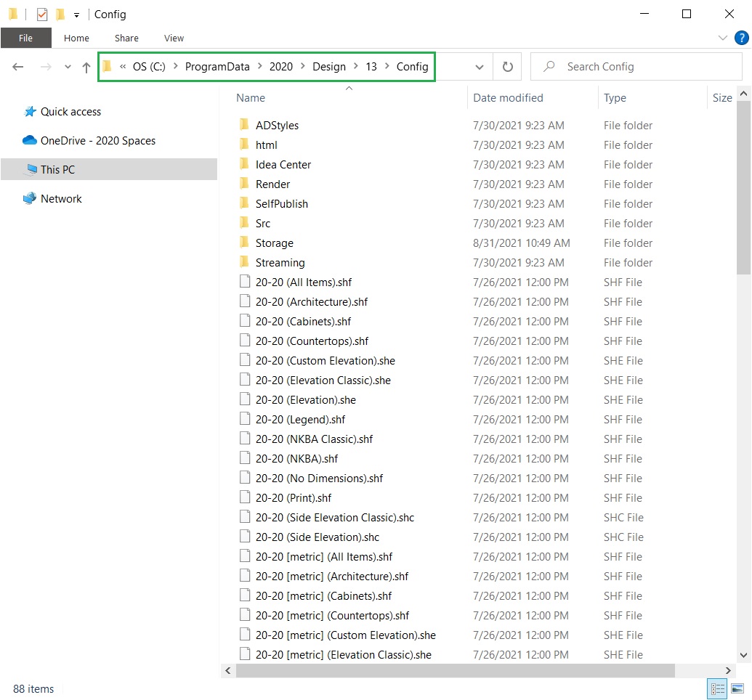This screenshot has width=752, height=700.
Task: Select the Idea Center folder icon
Action: pos(244,164)
